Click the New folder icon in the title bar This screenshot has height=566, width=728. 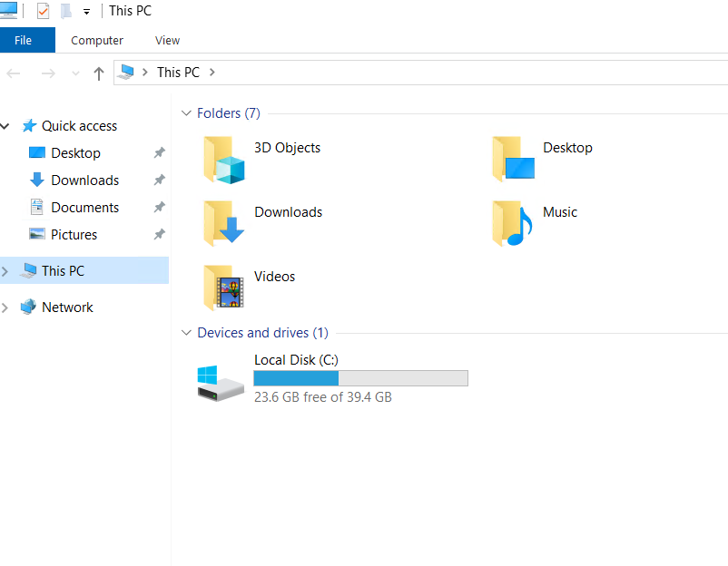coord(66,12)
